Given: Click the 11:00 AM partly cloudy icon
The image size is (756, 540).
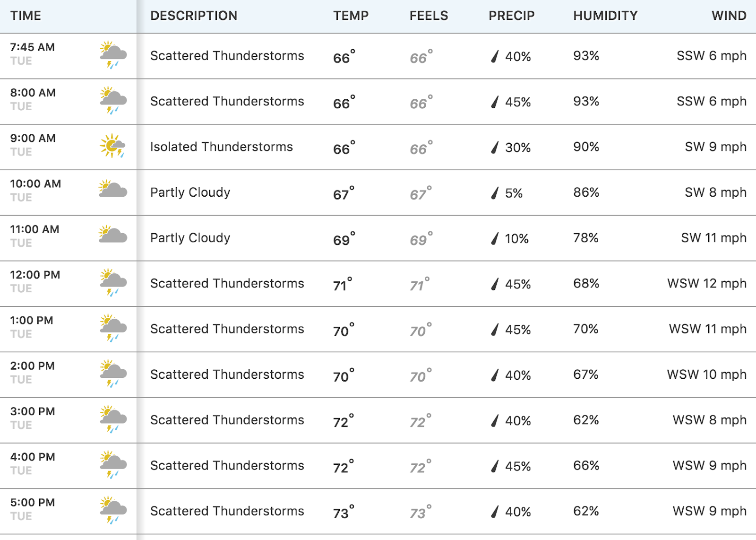Looking at the screenshot, I should tap(112, 235).
